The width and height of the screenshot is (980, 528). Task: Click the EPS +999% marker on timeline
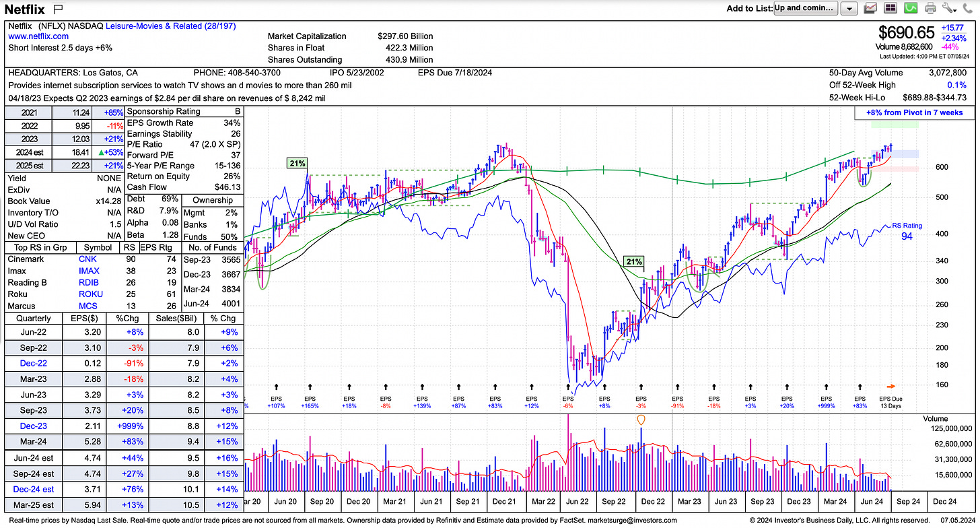point(826,402)
